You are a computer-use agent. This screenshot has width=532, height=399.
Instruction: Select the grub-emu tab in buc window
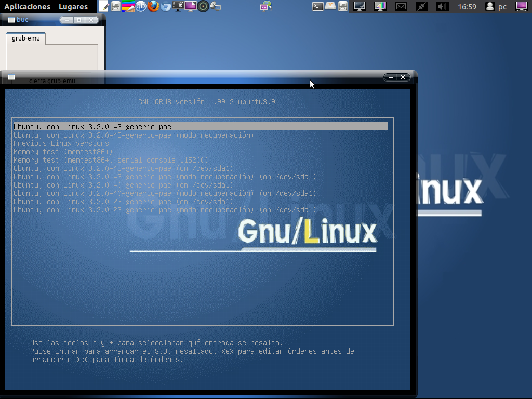coord(26,38)
